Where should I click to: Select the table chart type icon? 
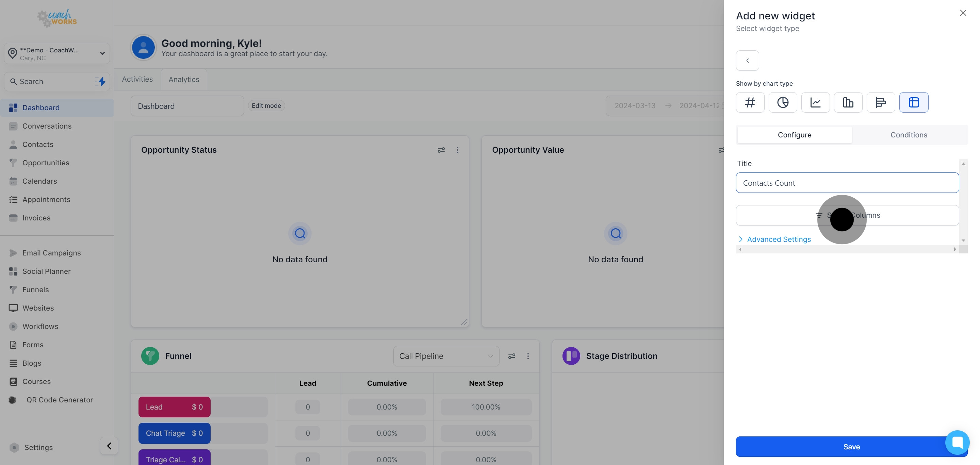tap(913, 102)
